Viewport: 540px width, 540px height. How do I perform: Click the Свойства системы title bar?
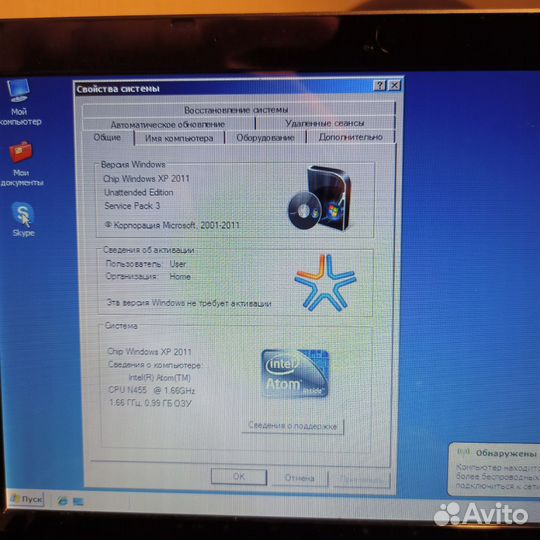click(x=224, y=88)
